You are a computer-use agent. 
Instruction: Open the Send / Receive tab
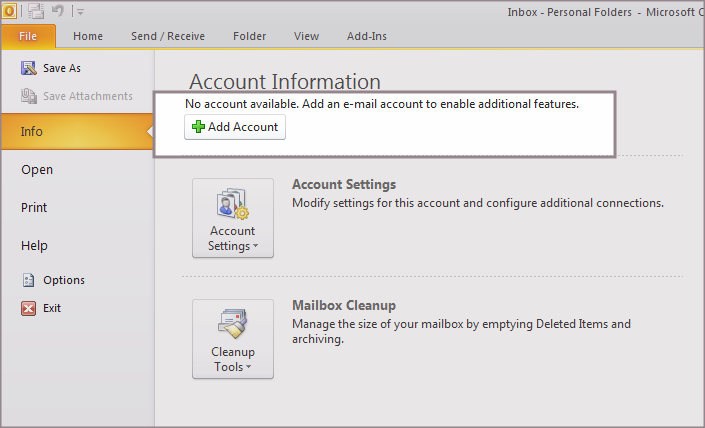168,36
